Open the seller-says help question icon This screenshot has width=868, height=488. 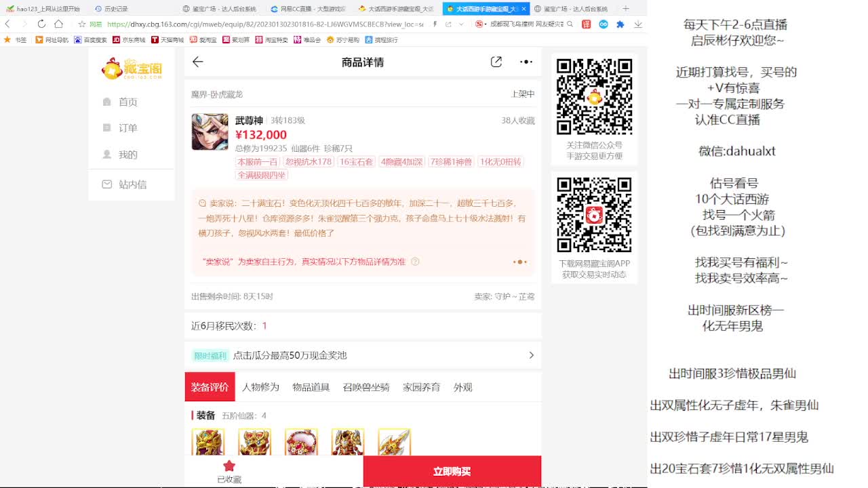click(x=415, y=262)
